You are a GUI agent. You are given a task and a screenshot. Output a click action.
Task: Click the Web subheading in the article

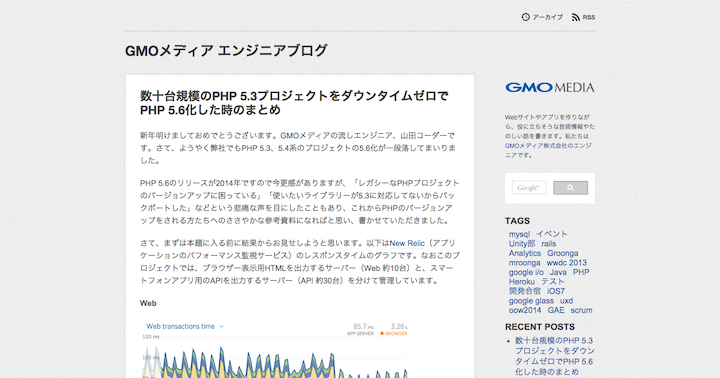click(x=148, y=304)
